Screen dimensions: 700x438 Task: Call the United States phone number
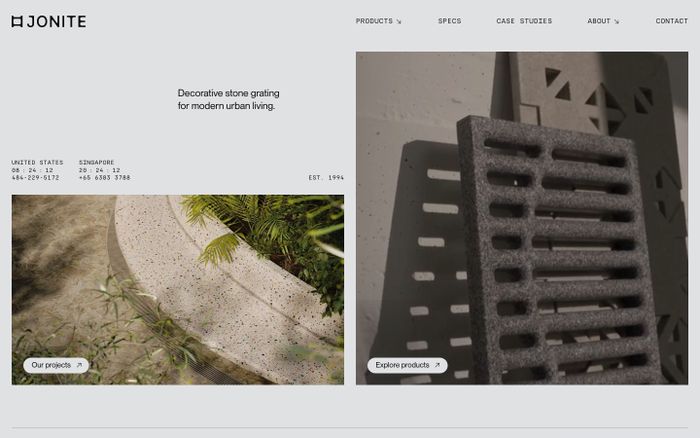[35, 178]
